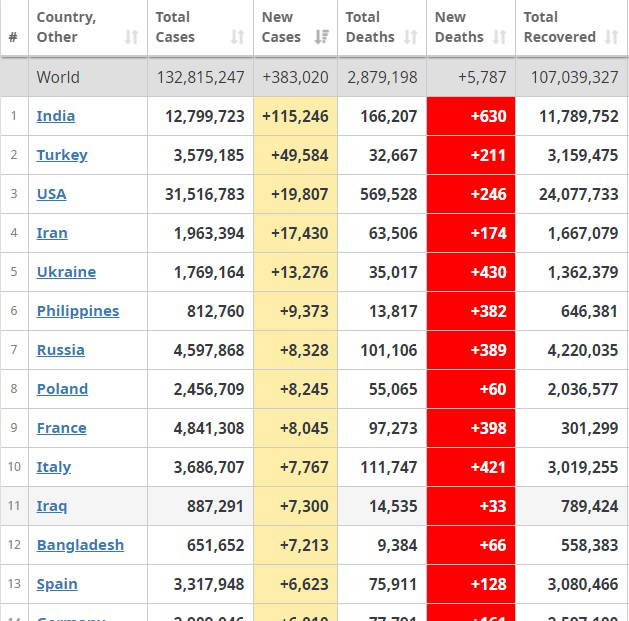Click active sort icon in New Cases header
This screenshot has height=621, width=629.
coord(321,37)
